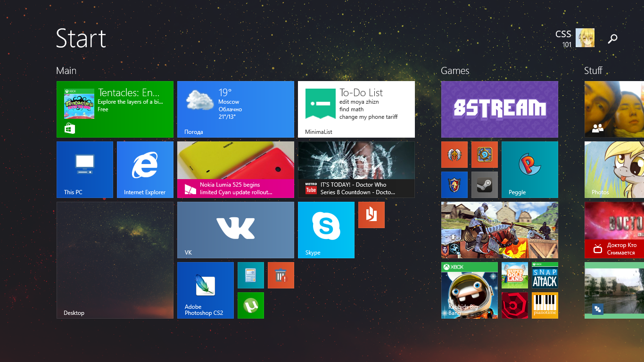Open the Доктор Кто TV tile
This screenshot has width=644, height=362.
pyautogui.click(x=614, y=230)
